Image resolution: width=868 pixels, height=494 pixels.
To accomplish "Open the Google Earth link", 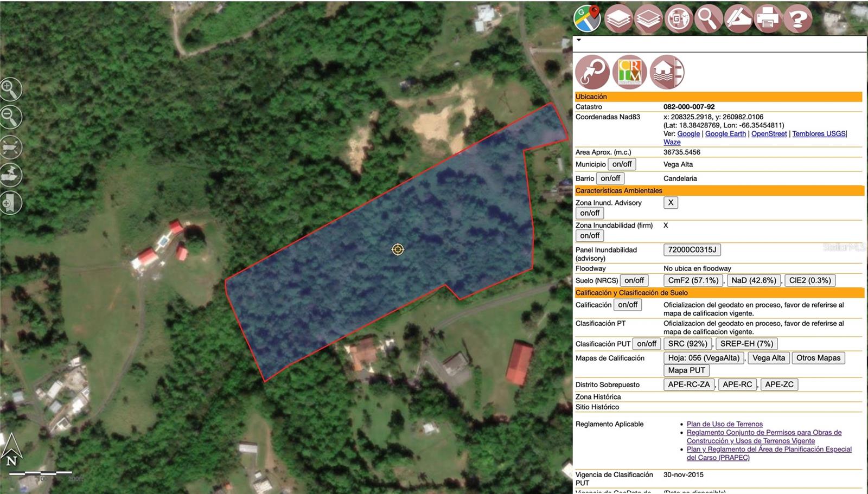I will point(725,133).
